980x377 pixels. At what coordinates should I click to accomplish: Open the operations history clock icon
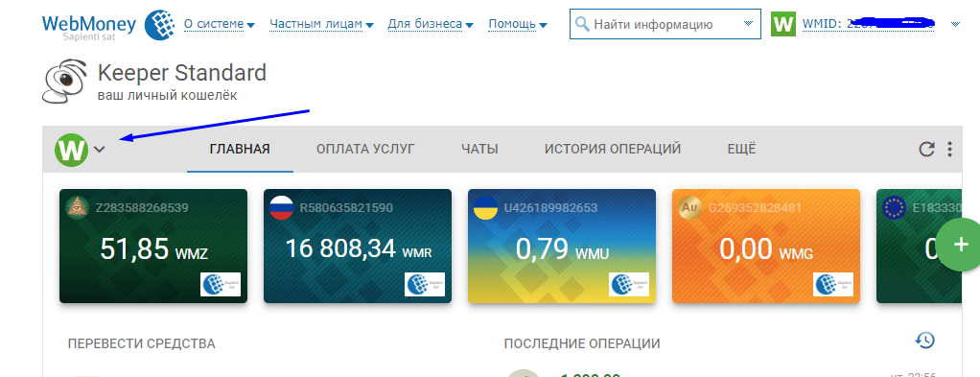925,341
